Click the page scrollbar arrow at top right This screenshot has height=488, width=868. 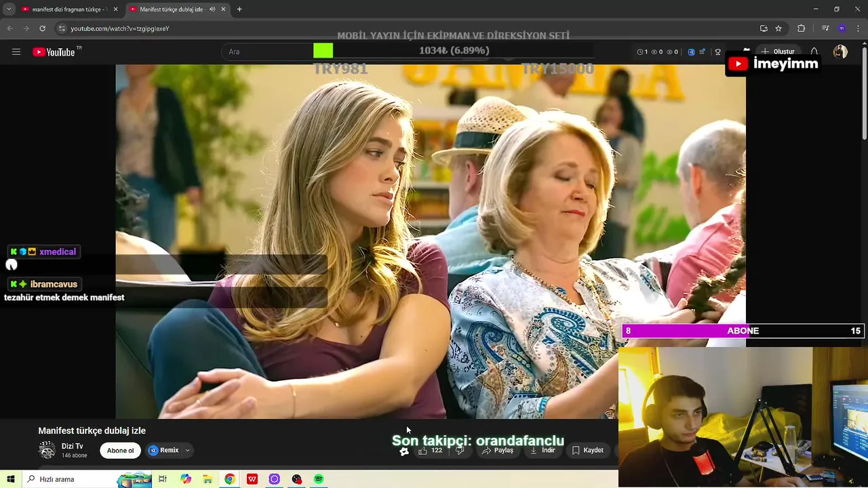tap(863, 43)
